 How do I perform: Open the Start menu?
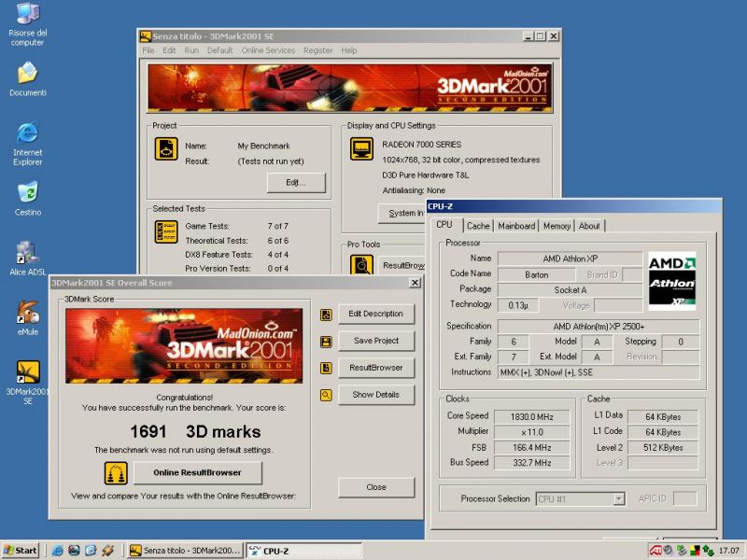point(20,551)
